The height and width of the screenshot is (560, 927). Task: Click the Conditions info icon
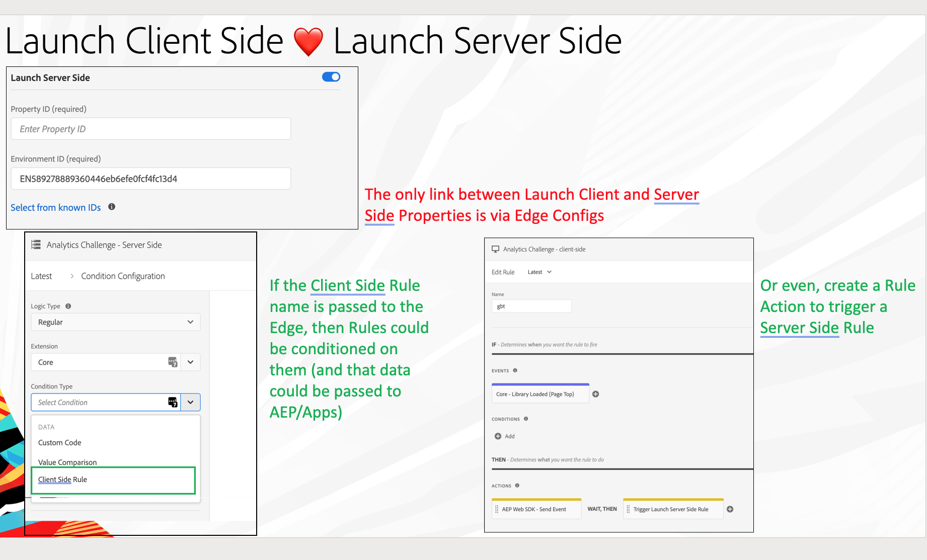tap(526, 419)
